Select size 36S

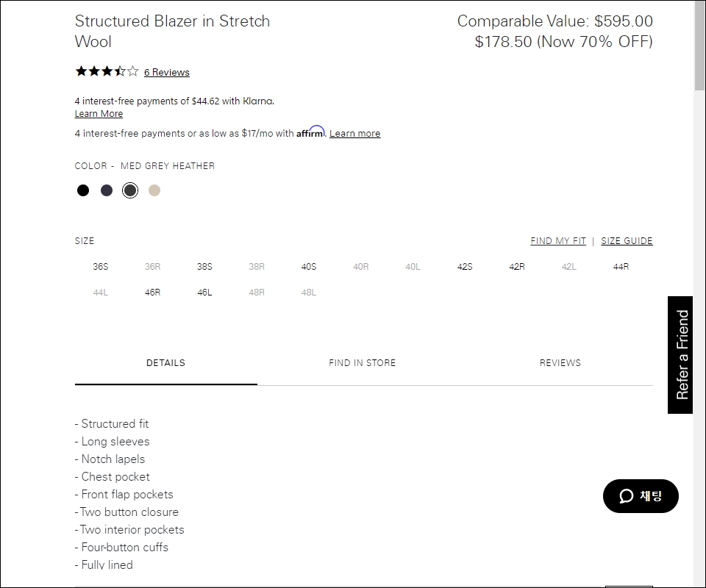(101, 267)
